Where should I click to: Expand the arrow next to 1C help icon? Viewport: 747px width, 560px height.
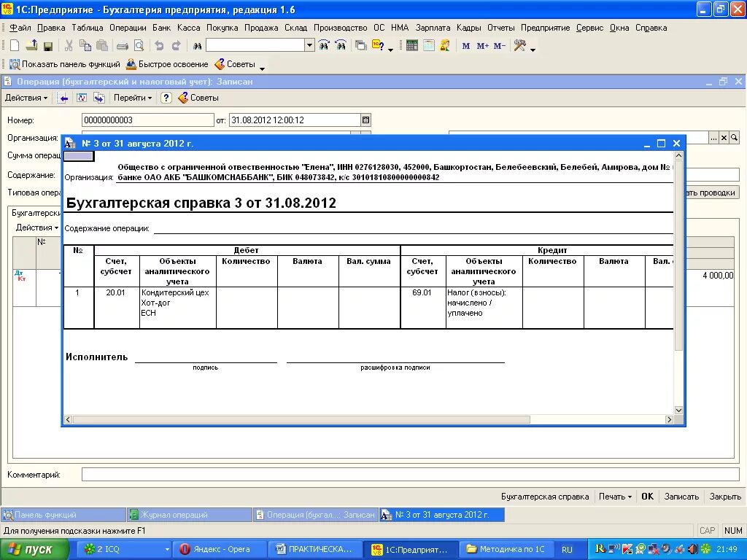coord(391,49)
